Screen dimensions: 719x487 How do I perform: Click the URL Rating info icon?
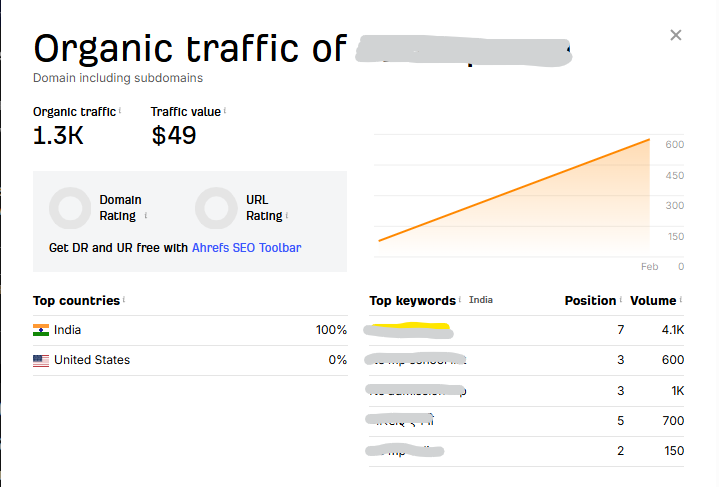[287, 215]
